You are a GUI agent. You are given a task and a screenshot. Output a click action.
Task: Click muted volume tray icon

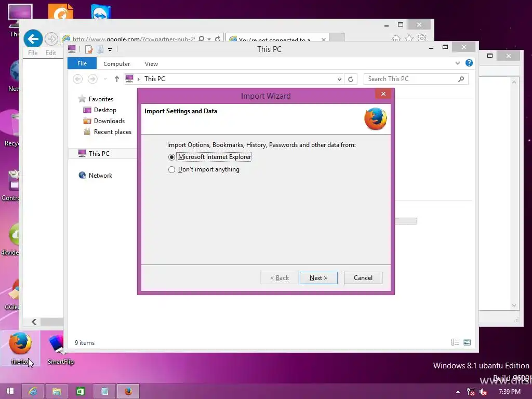click(x=483, y=392)
